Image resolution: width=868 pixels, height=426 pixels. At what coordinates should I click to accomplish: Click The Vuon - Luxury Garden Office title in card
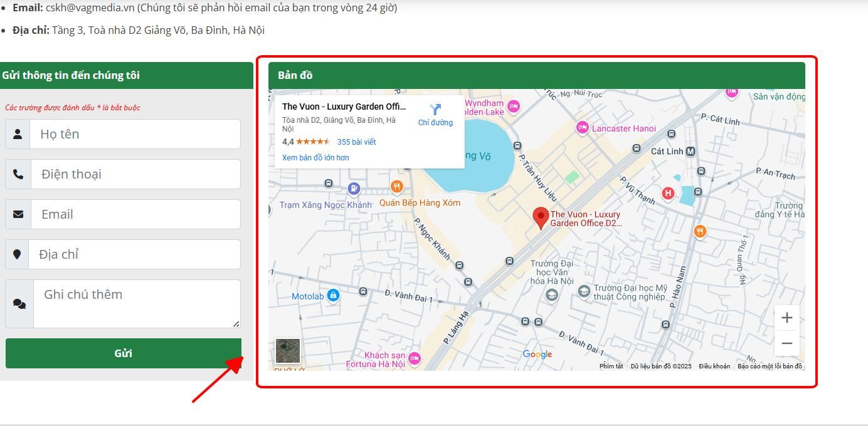tap(344, 106)
